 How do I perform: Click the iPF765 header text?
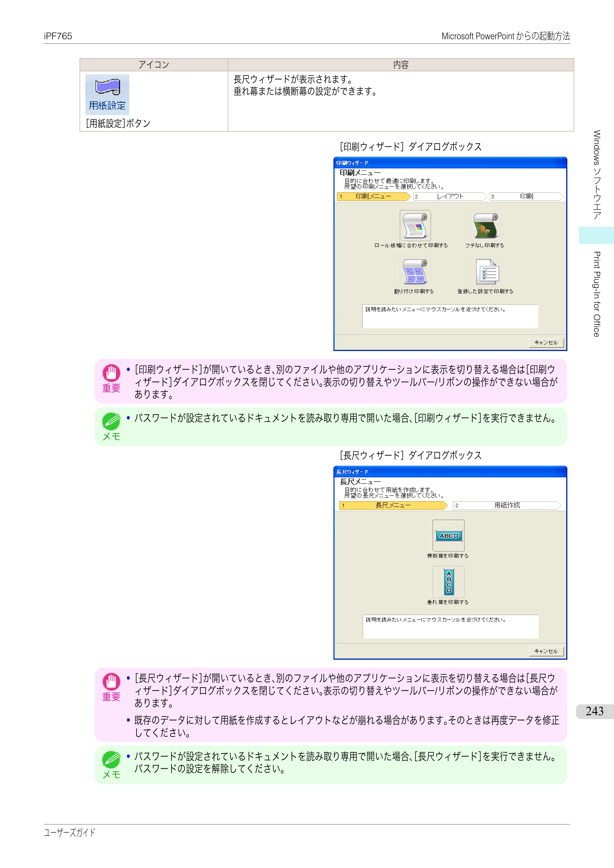pos(58,36)
